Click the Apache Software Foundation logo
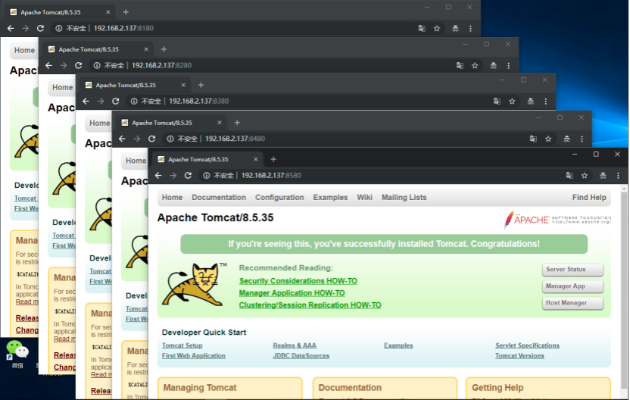630x400 pixels. (557, 220)
